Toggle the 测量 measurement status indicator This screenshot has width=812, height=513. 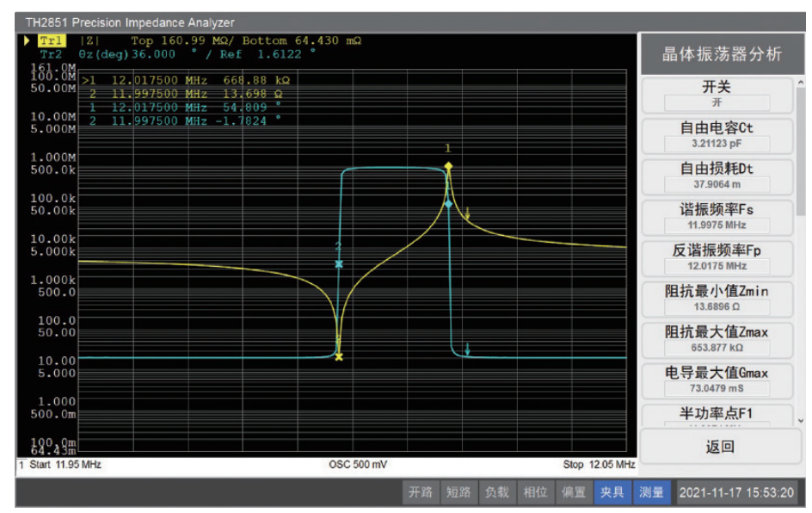pos(651,492)
